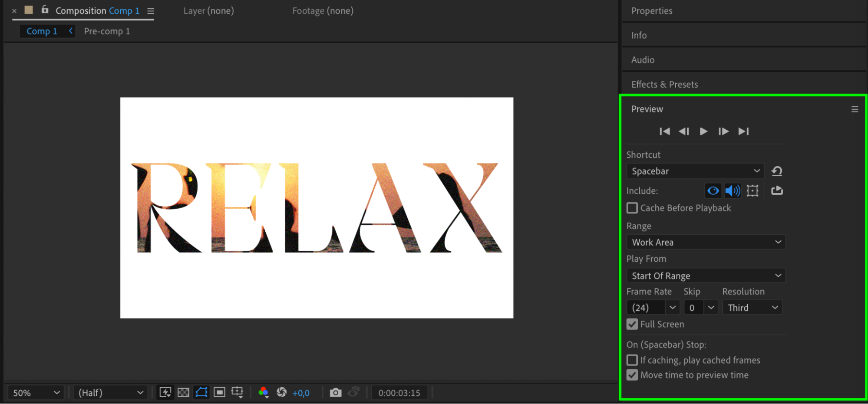Screen dimensions: 868x404
Task: Click the Play button in Preview panel
Action: point(703,131)
